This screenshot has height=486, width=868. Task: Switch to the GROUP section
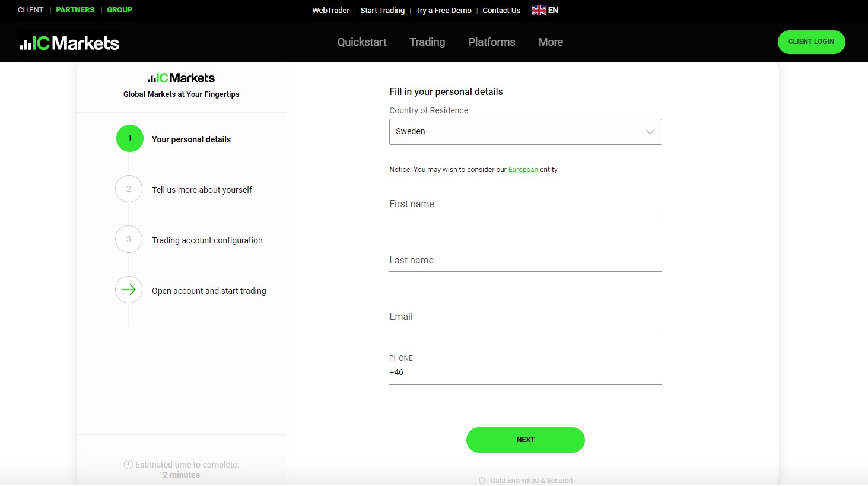(120, 10)
